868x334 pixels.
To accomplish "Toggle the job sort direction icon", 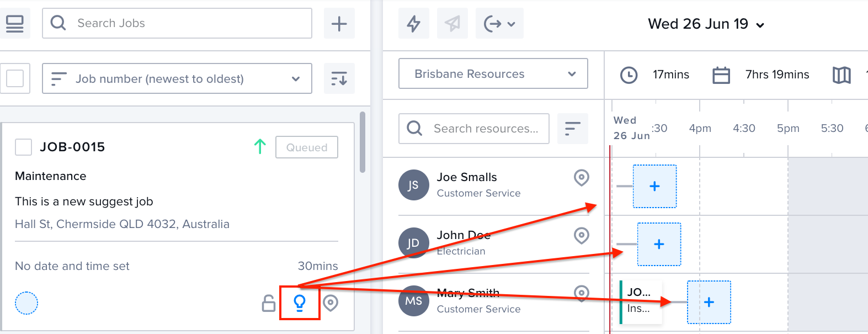I will (x=339, y=78).
